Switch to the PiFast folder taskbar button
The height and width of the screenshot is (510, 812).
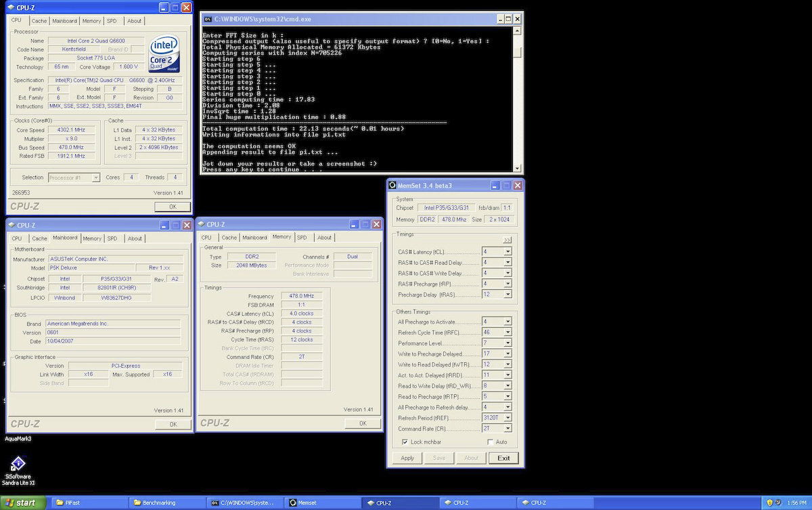pyautogui.click(x=90, y=503)
